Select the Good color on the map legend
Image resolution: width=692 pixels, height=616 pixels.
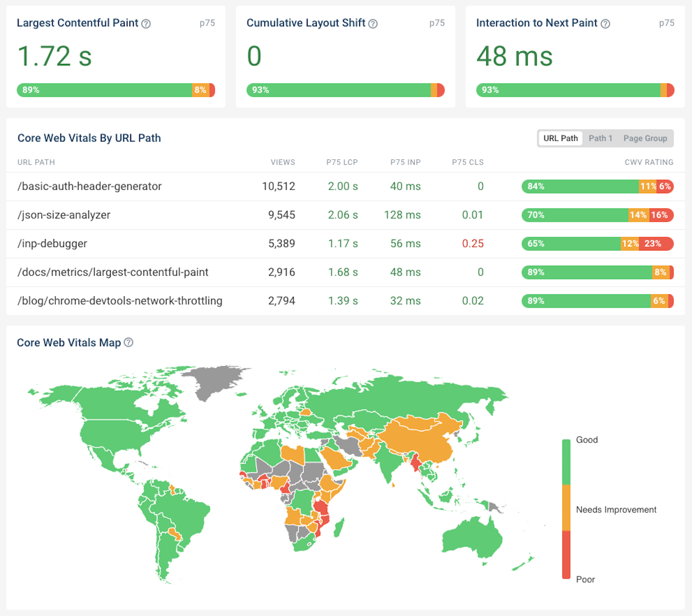click(567, 450)
